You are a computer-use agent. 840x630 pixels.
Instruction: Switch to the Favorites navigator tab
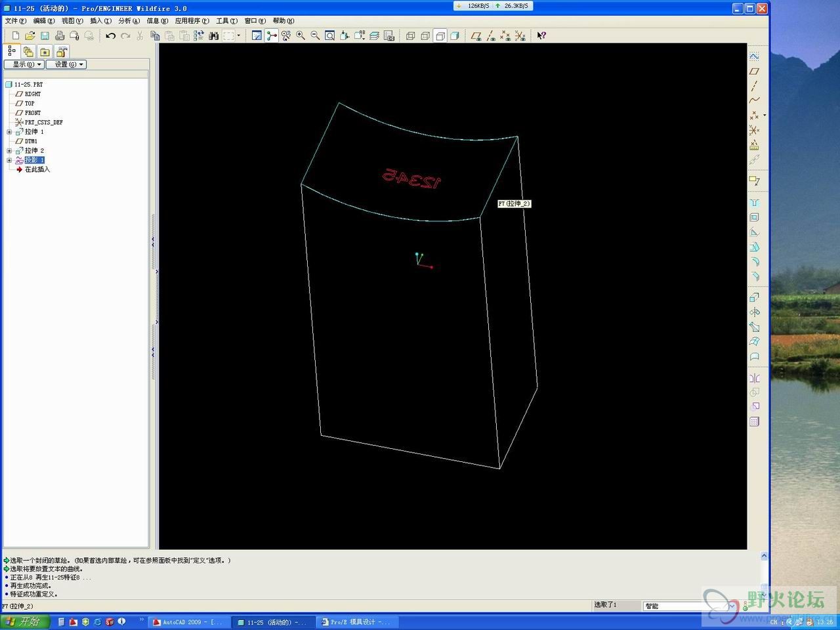coord(45,51)
